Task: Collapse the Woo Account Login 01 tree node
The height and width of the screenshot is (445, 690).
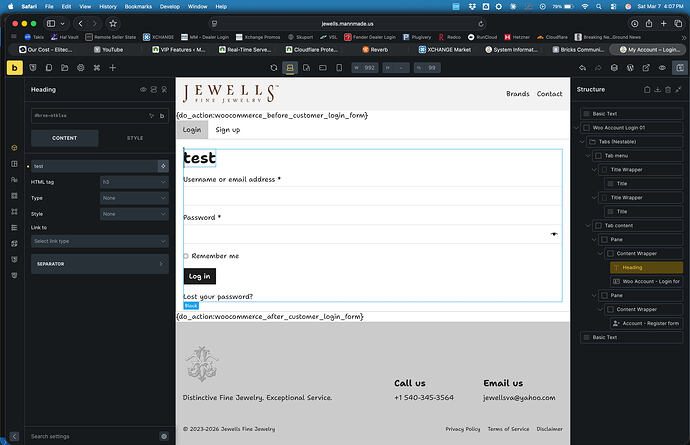Action: click(x=576, y=128)
